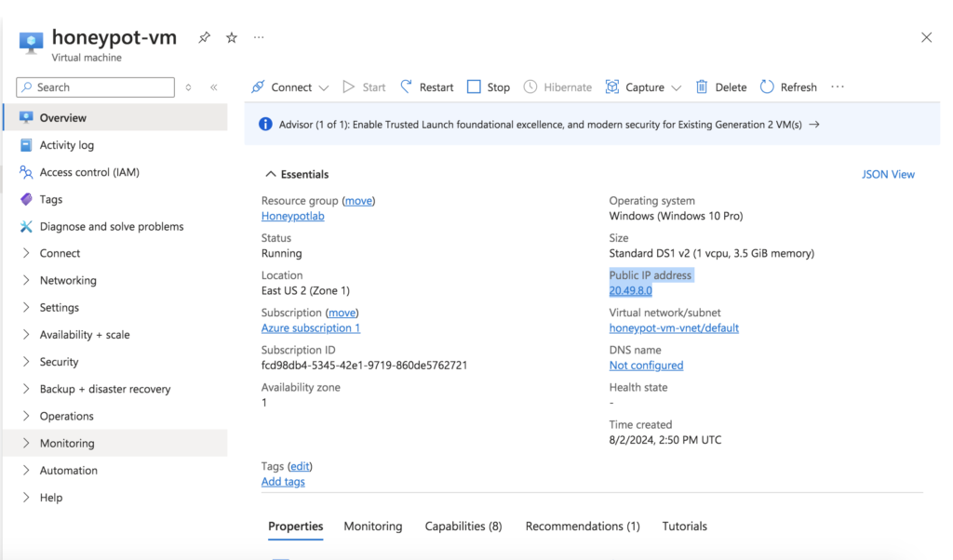Stop the virtual machine

point(489,87)
